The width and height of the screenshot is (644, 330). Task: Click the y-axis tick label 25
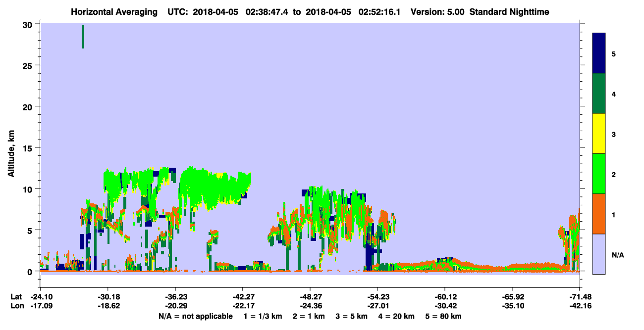point(29,65)
